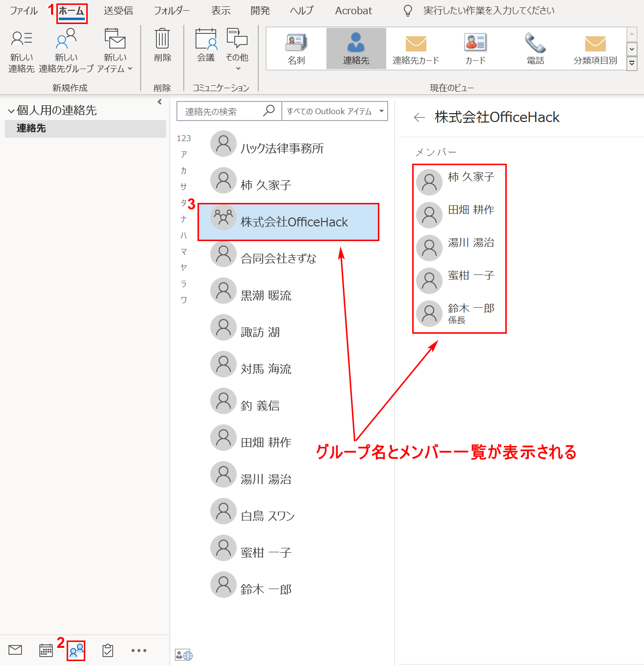Open Tasks from the navigation bar
Screen dimensions: 644x665
pos(108,650)
